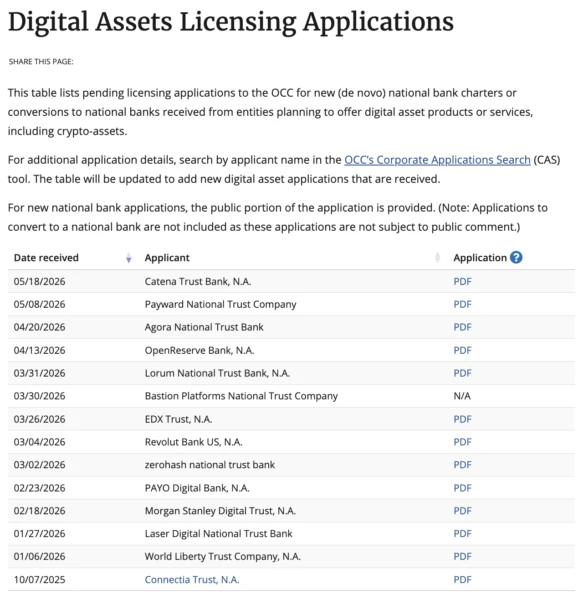Select the date 04/13/2026
This screenshot has height=600, width=583.
[39, 351]
